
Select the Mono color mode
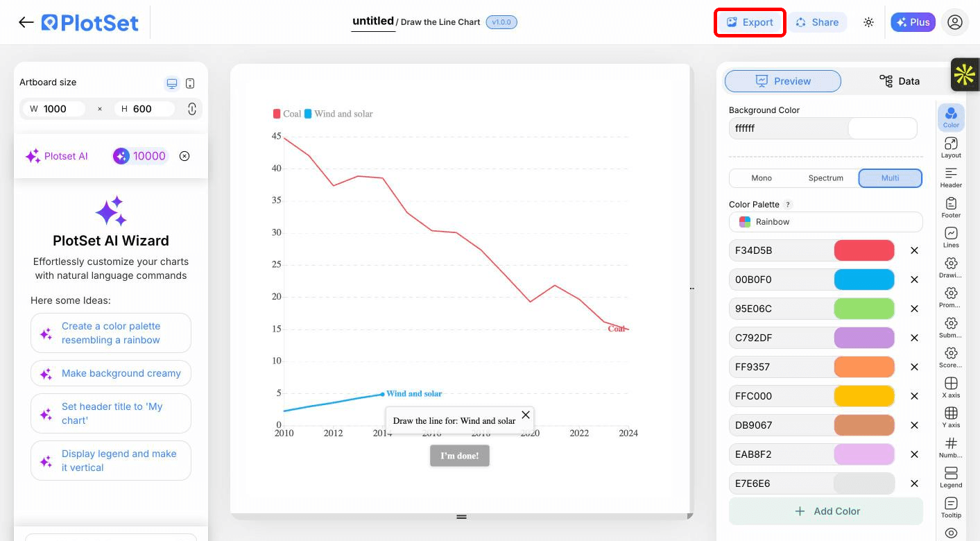(x=762, y=178)
